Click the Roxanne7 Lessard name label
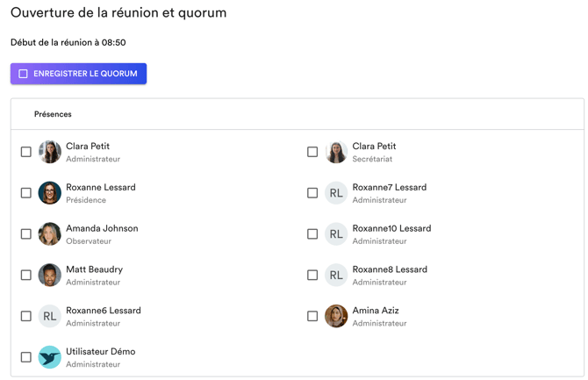The image size is (588, 380). point(389,187)
